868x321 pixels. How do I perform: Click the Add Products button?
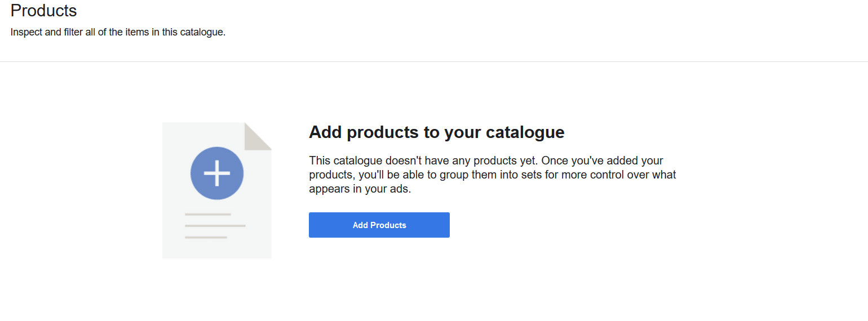click(x=379, y=225)
